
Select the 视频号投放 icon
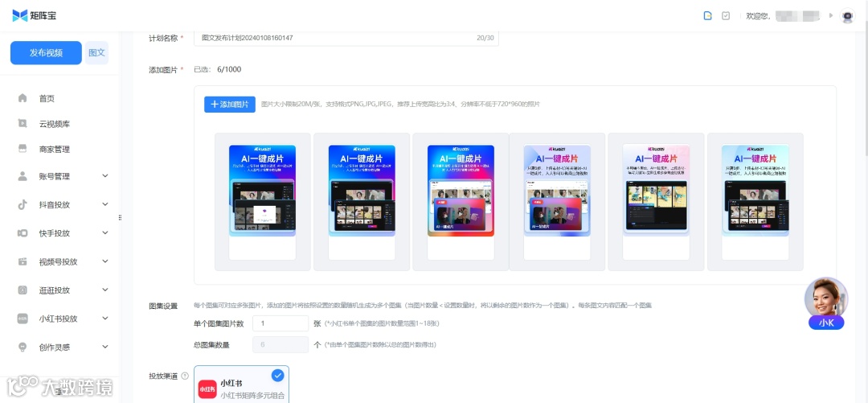[23, 261]
